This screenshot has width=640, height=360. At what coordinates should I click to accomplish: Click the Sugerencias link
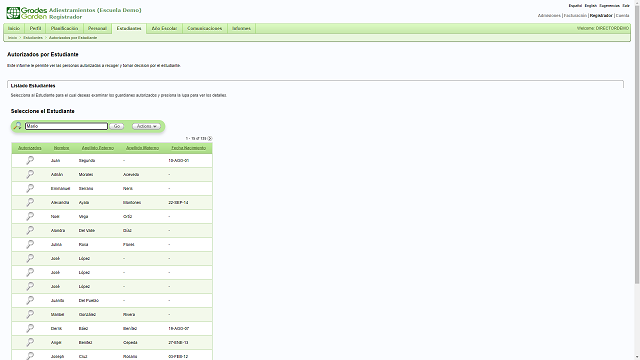pos(609,6)
